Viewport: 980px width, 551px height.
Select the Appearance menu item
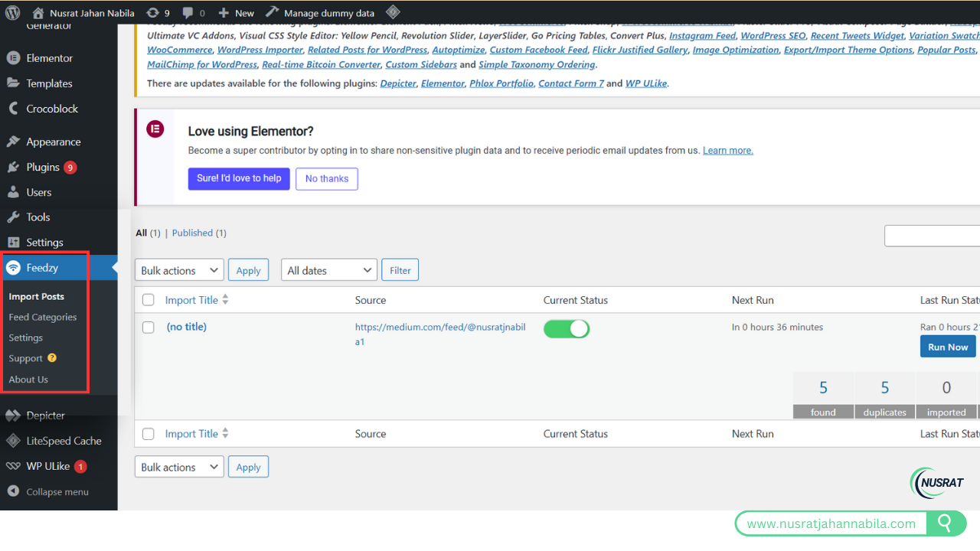tap(53, 142)
